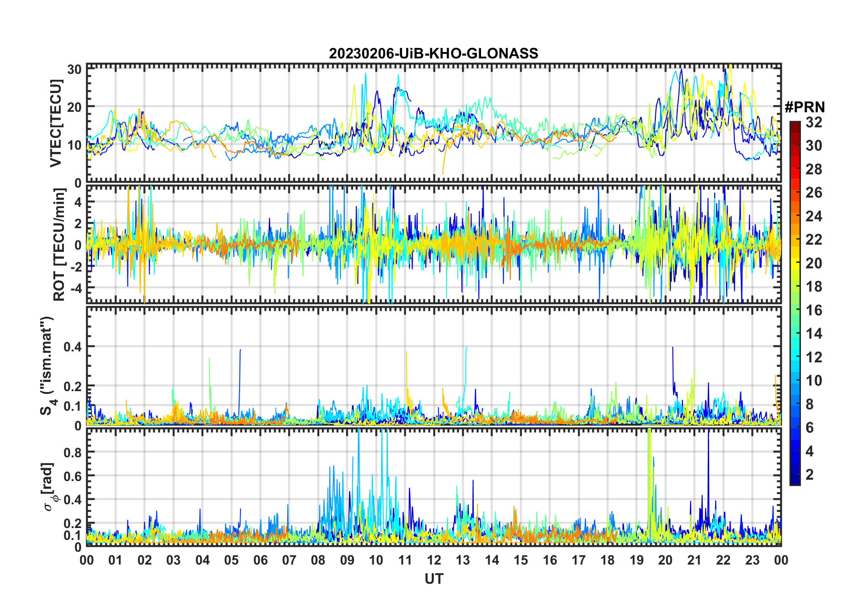Select UT axis hour label 03
This screenshot has width=868, height=607.
[173, 560]
